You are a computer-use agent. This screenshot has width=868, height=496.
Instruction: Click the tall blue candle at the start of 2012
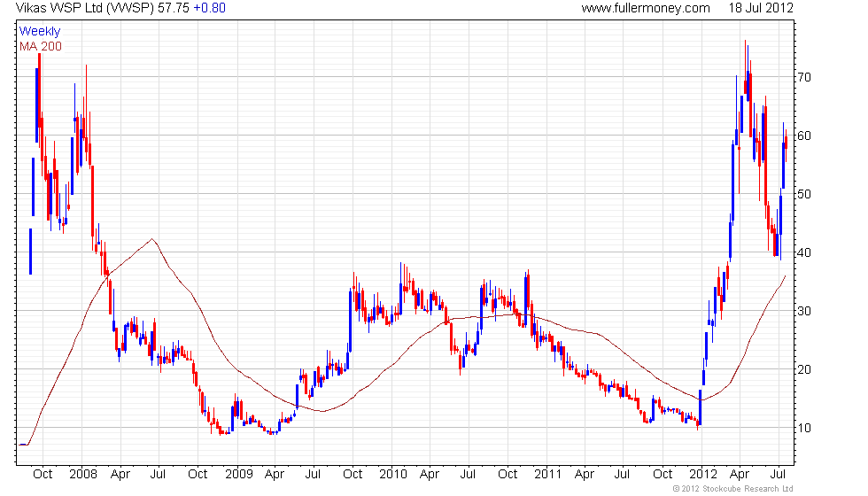(701, 407)
